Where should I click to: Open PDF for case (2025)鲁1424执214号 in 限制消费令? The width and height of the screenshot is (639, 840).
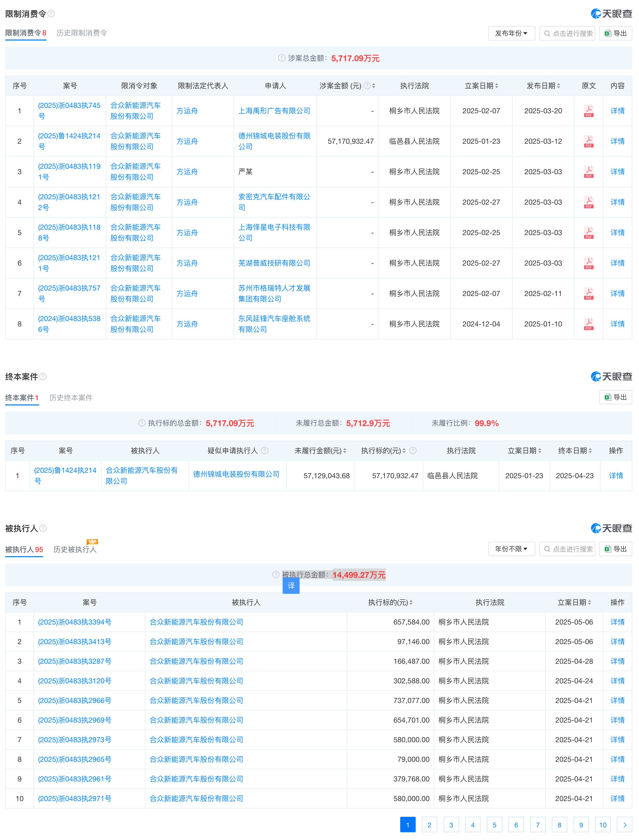[588, 141]
